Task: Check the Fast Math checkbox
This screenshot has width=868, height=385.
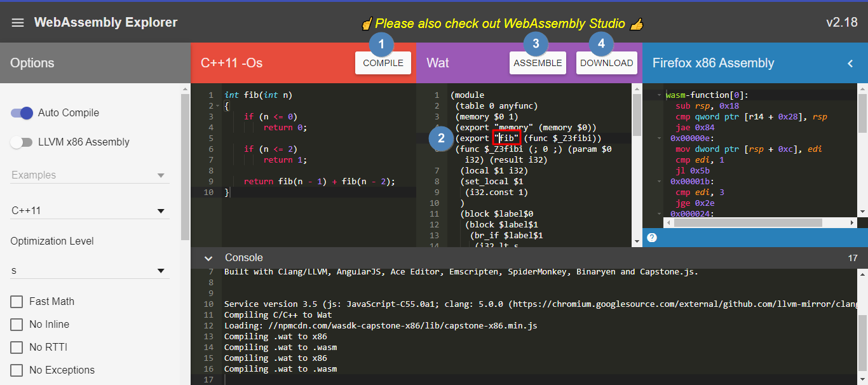Action: pyautogui.click(x=17, y=302)
